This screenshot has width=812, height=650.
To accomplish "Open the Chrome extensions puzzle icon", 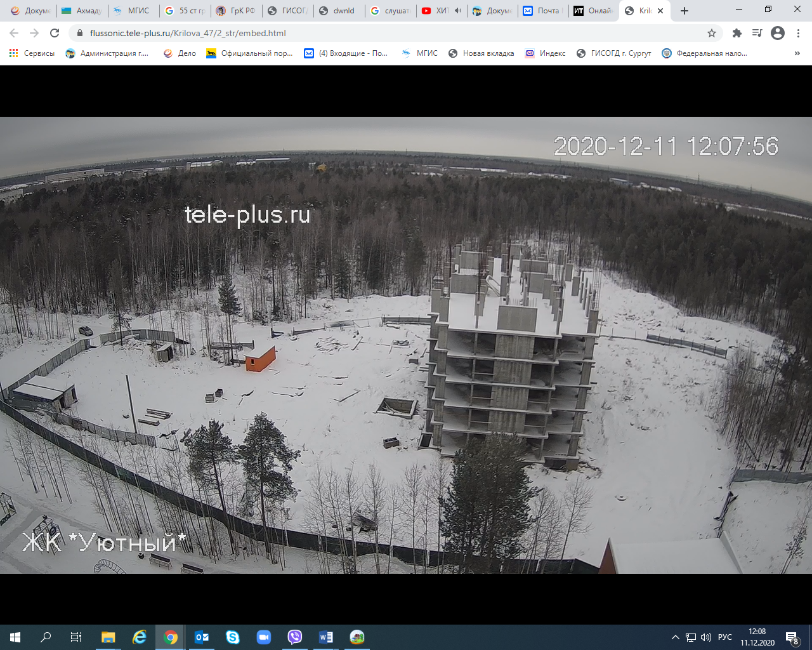I will (x=737, y=33).
